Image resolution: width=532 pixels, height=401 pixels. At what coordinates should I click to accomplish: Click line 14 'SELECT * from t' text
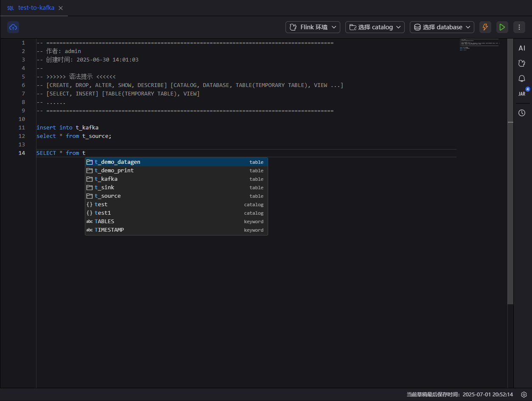coord(61,153)
